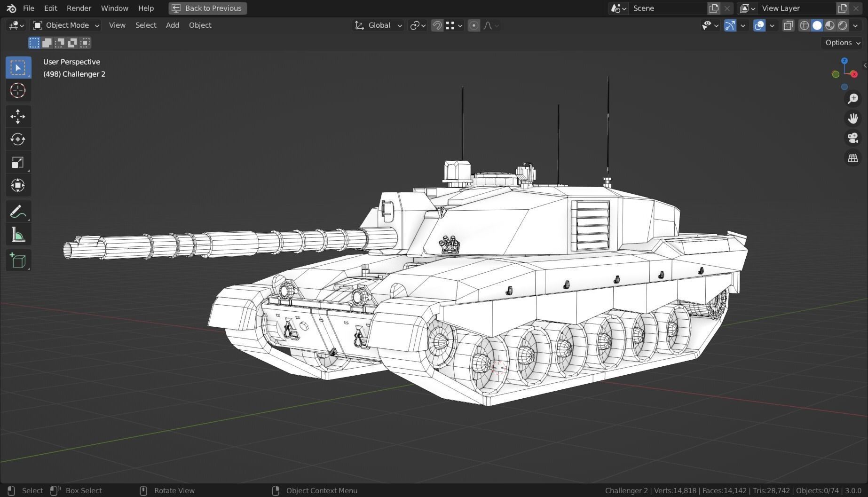Toggle X-ray mode button
868x497 pixels.
(x=789, y=25)
